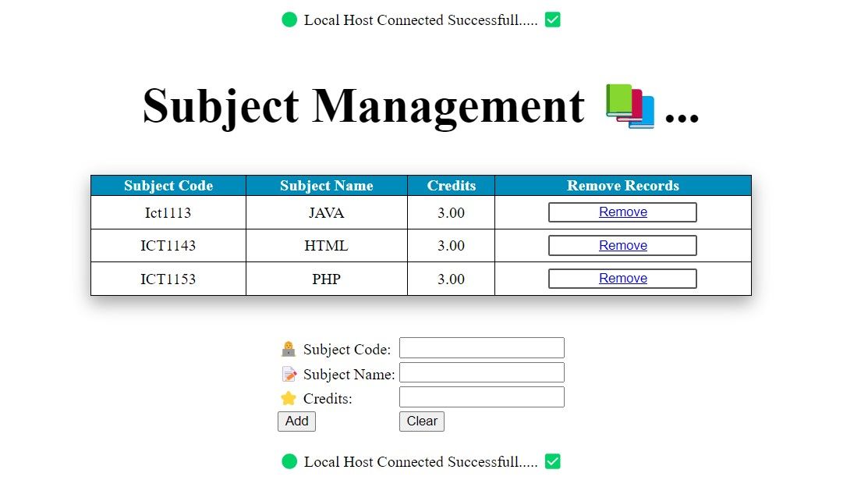The image size is (868, 498).
Task: Click the green status dot at the bottom
Action: (289, 461)
